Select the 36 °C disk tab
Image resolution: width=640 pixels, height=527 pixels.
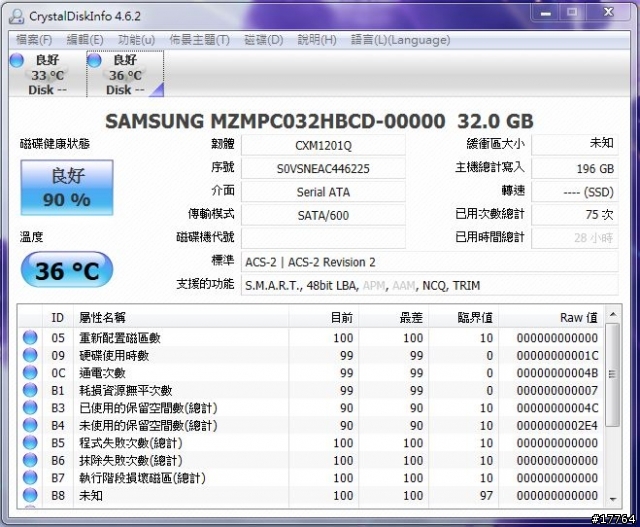pos(125,74)
